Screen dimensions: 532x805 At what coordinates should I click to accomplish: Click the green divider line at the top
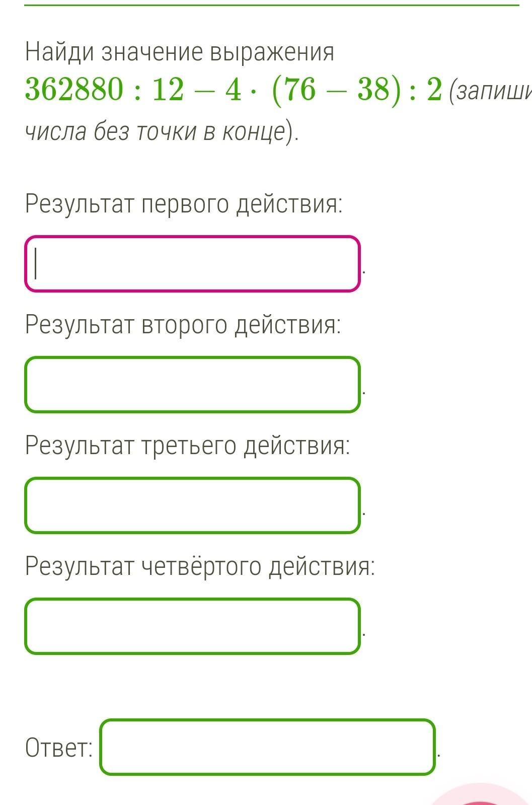pos(272,6)
